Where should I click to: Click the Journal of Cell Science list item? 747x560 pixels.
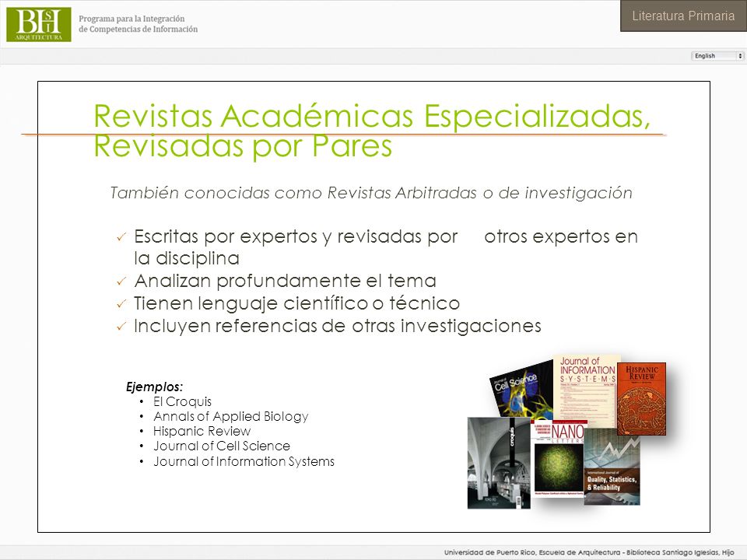point(222,446)
